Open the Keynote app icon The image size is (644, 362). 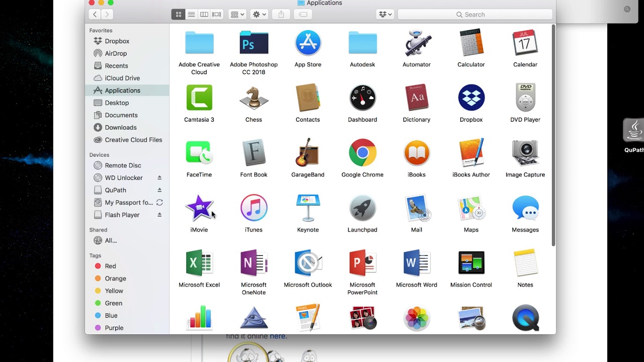pos(308,208)
